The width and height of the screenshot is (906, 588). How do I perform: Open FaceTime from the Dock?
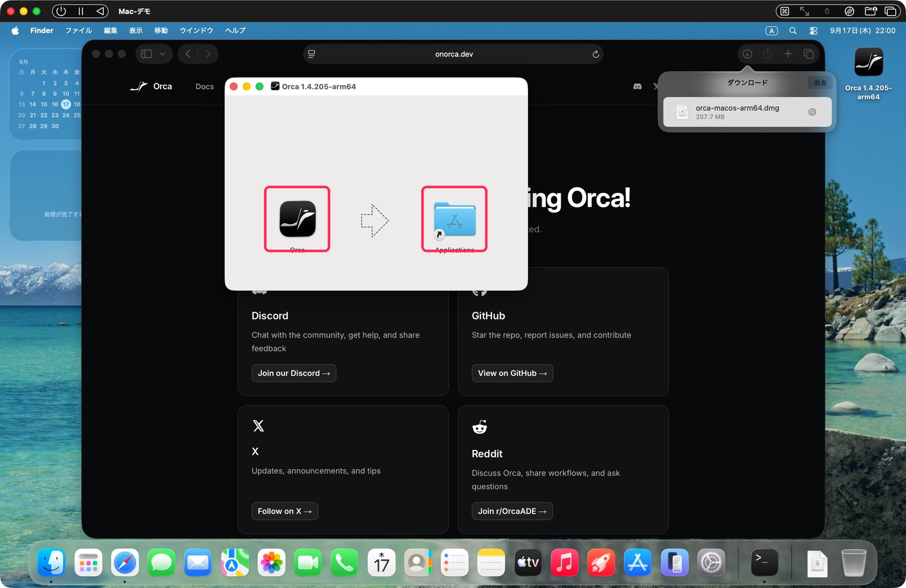(308, 562)
